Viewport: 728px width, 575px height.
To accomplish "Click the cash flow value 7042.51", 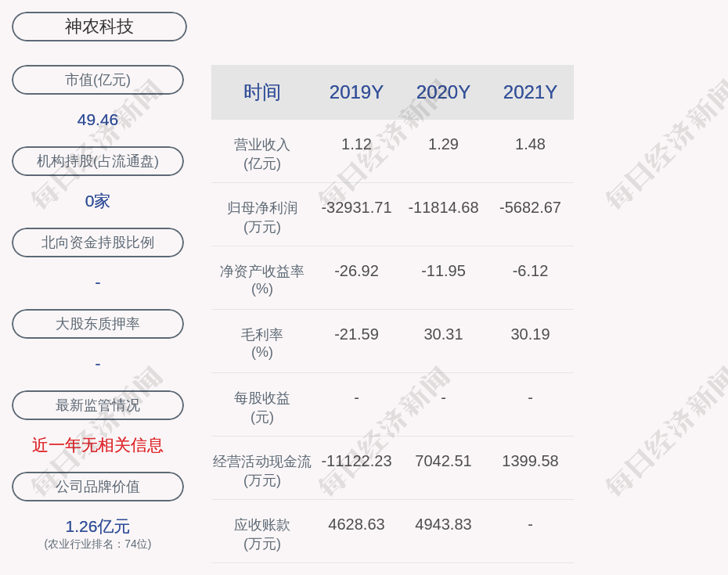I will (443, 461).
